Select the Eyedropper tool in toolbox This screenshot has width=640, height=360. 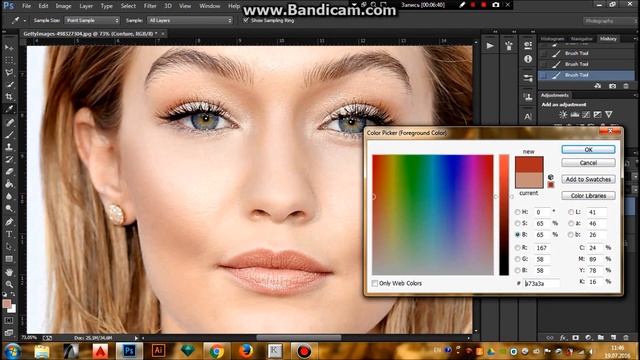point(9,109)
